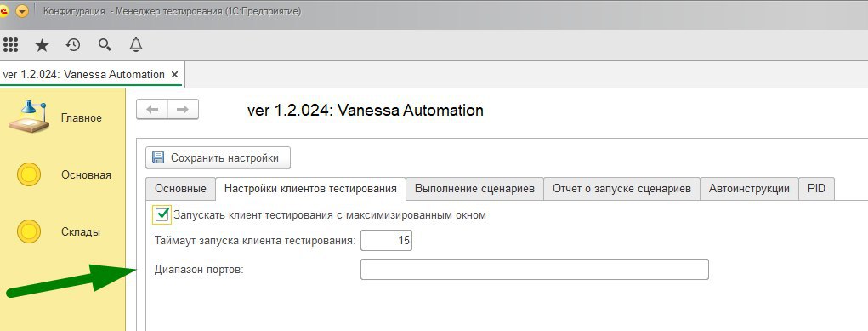Open the History clock icon

pos(73,45)
